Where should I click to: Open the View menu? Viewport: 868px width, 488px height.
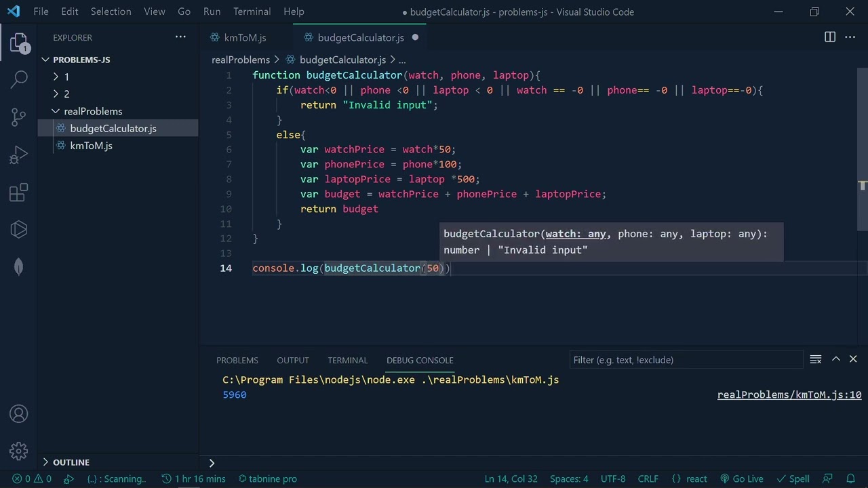click(x=155, y=12)
